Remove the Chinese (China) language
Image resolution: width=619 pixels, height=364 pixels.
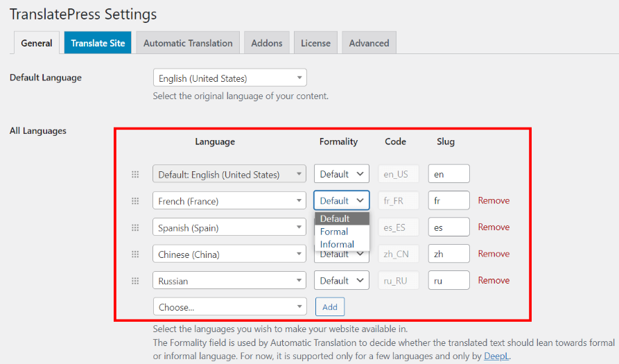(x=494, y=254)
